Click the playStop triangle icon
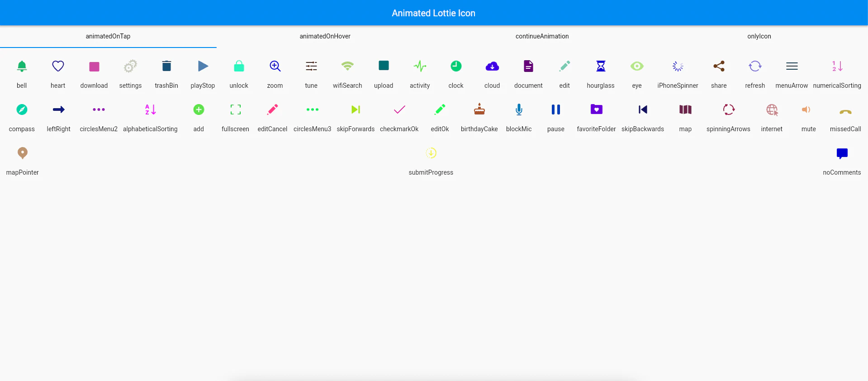Viewport: 868px width, 381px height. [x=203, y=66]
